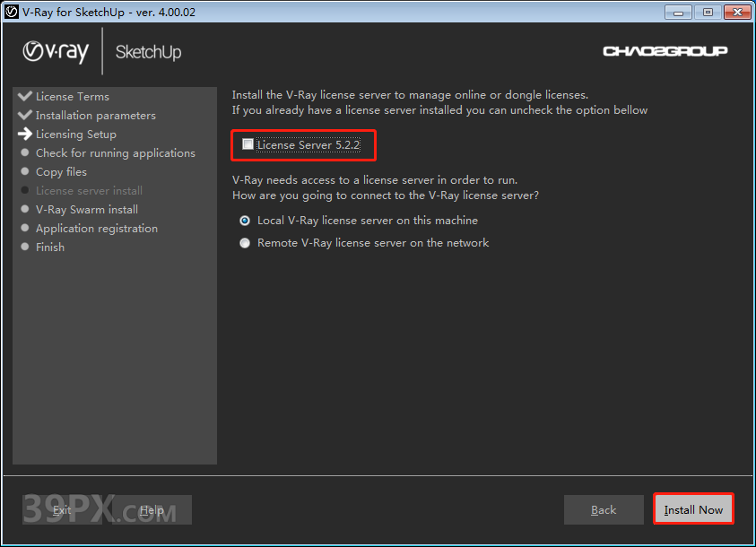Exit the installer via Exit button

click(62, 509)
